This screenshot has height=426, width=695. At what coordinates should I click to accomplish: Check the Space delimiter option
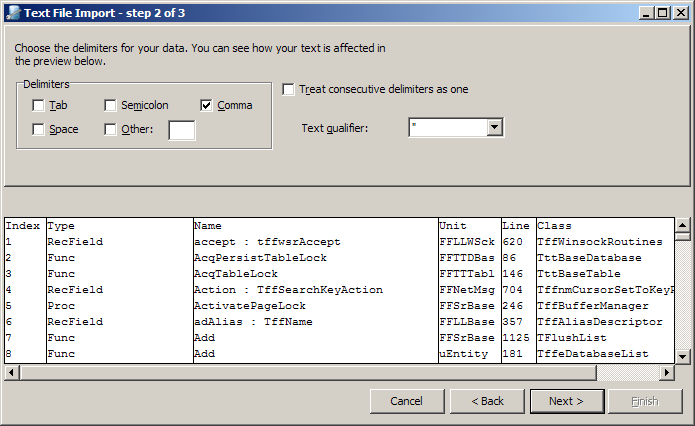coord(38,129)
